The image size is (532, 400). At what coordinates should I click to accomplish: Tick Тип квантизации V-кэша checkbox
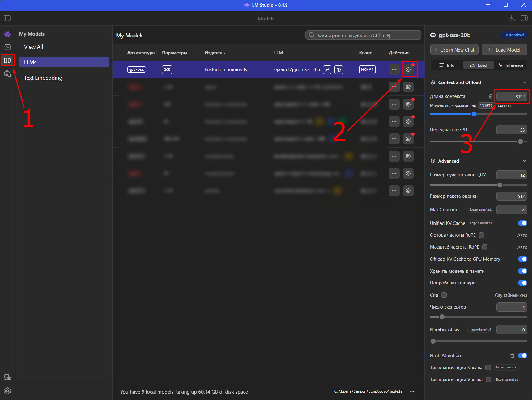coord(488,380)
